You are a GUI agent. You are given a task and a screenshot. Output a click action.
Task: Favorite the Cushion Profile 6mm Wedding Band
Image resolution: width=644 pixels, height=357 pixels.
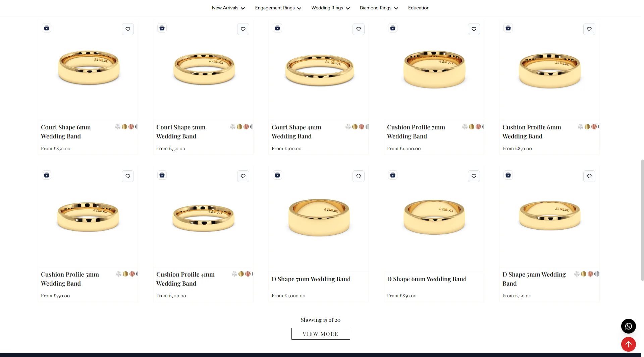589,29
